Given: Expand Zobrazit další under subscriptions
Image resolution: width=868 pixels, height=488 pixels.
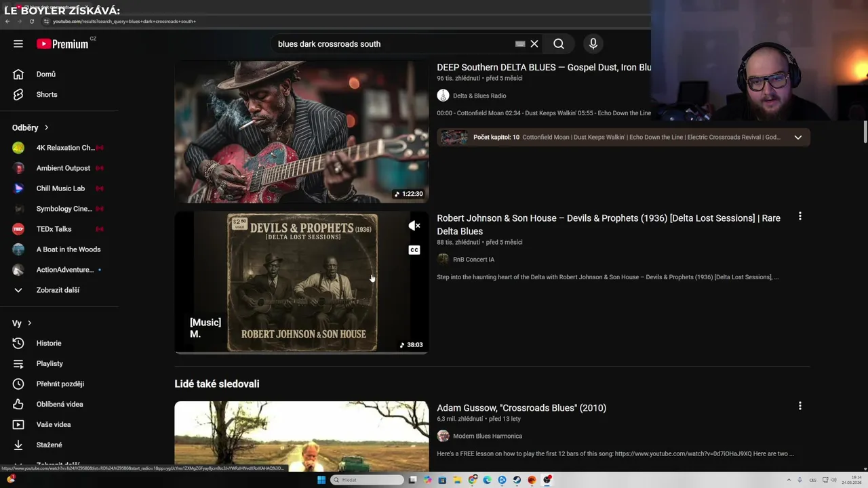Looking at the screenshot, I should (x=59, y=290).
